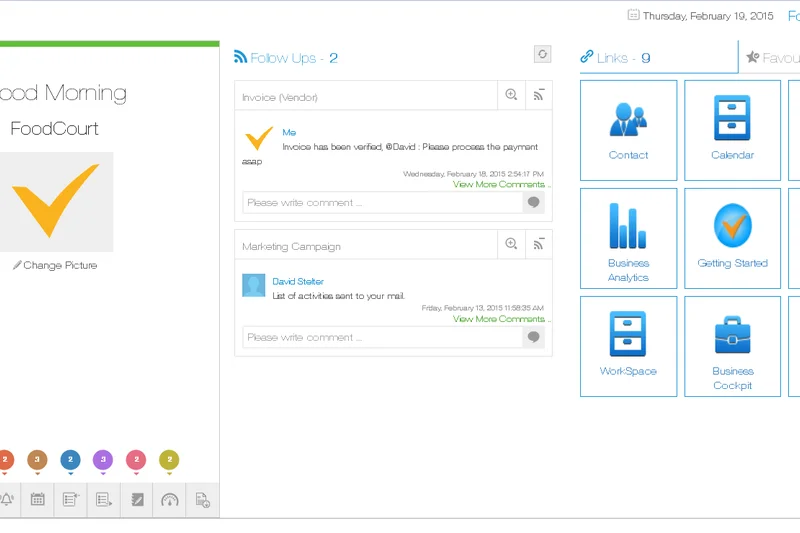Screen dimensions: 800x533
Task: Click the Marketing Campaign comment input field
Action: point(382,337)
